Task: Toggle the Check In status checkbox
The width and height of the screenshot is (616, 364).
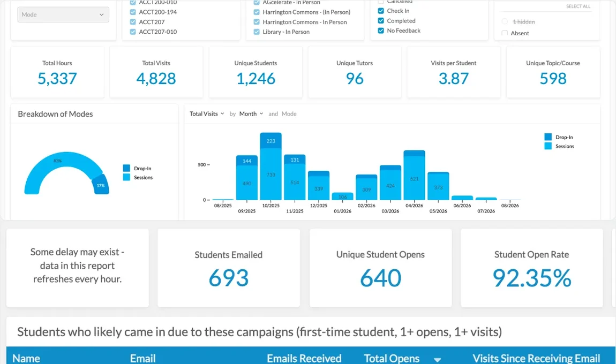Action: click(381, 11)
